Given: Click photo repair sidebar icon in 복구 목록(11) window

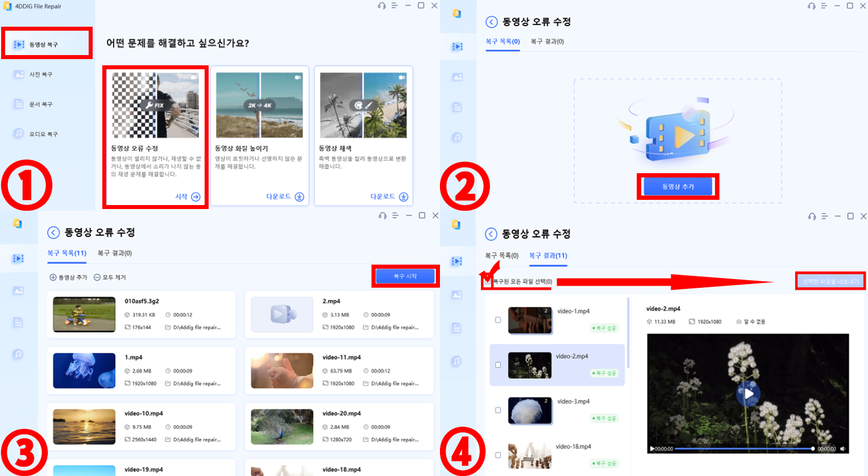Looking at the screenshot, I should coord(18,291).
